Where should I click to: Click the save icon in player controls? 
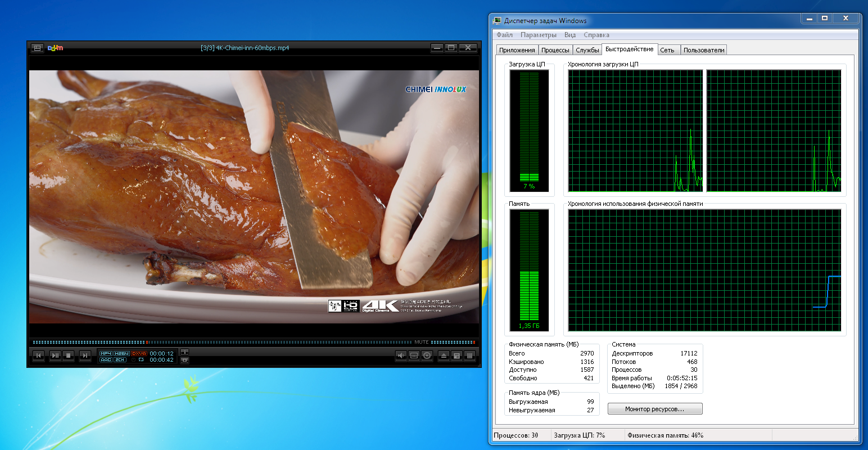[x=457, y=355]
